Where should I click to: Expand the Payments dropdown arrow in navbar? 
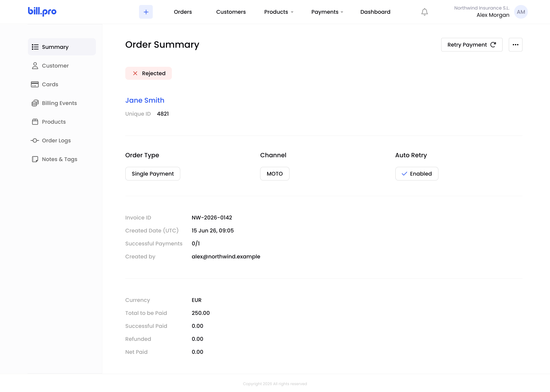pos(342,12)
